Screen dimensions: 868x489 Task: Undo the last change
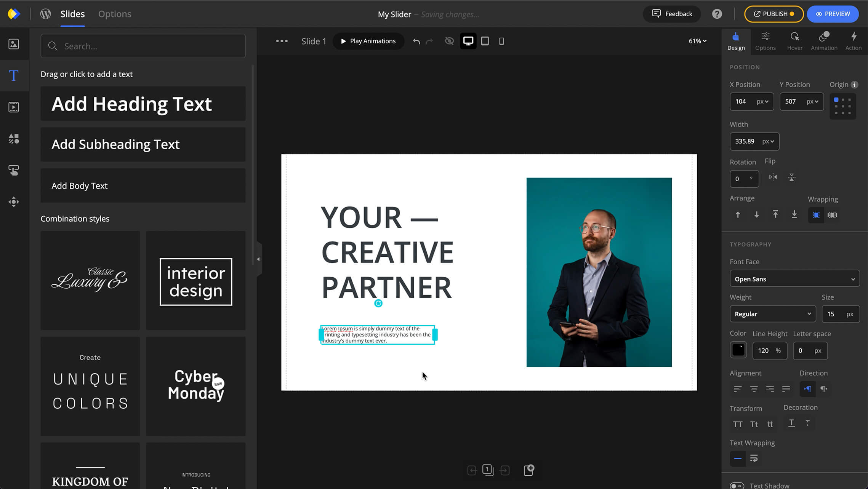[x=416, y=41]
